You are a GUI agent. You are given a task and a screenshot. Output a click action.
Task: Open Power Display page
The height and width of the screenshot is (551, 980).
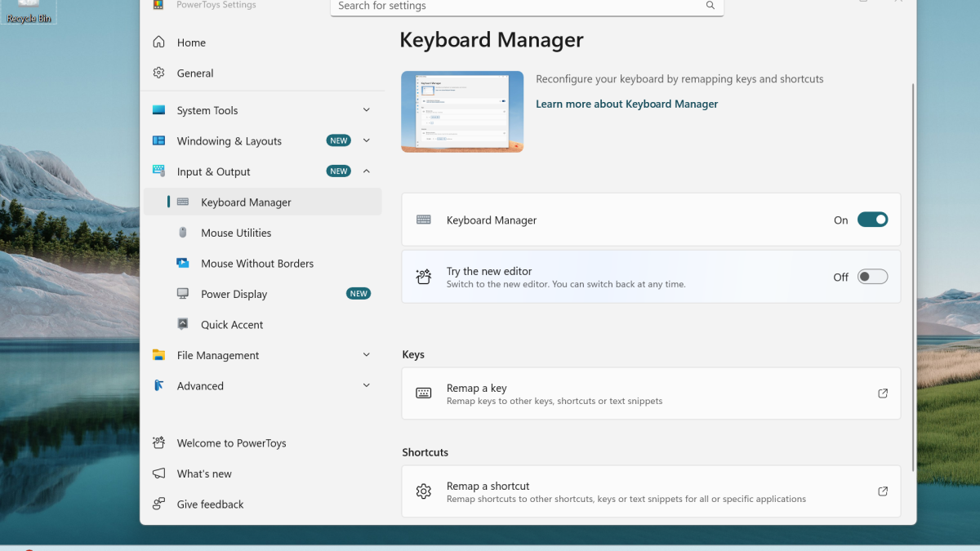(x=262, y=294)
